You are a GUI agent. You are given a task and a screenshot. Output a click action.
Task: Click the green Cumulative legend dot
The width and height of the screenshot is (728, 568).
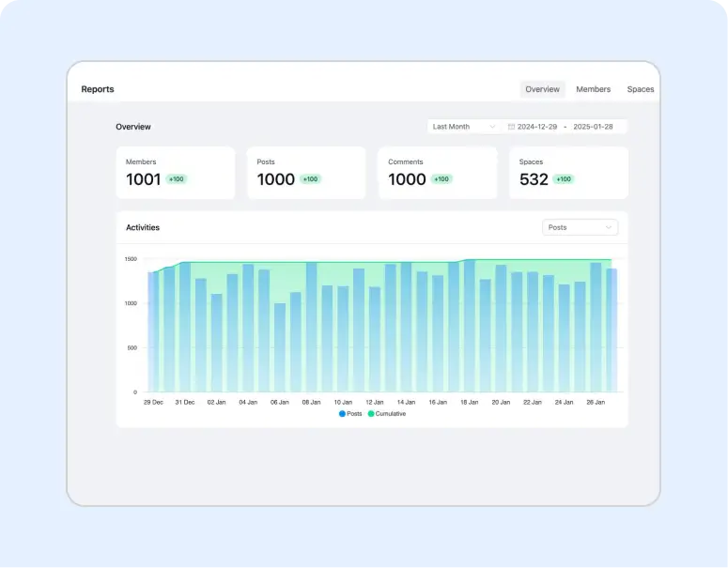pos(371,414)
